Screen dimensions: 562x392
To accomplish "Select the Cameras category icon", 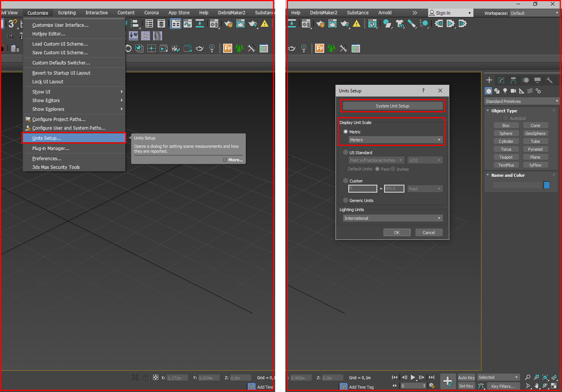I will pos(513,91).
